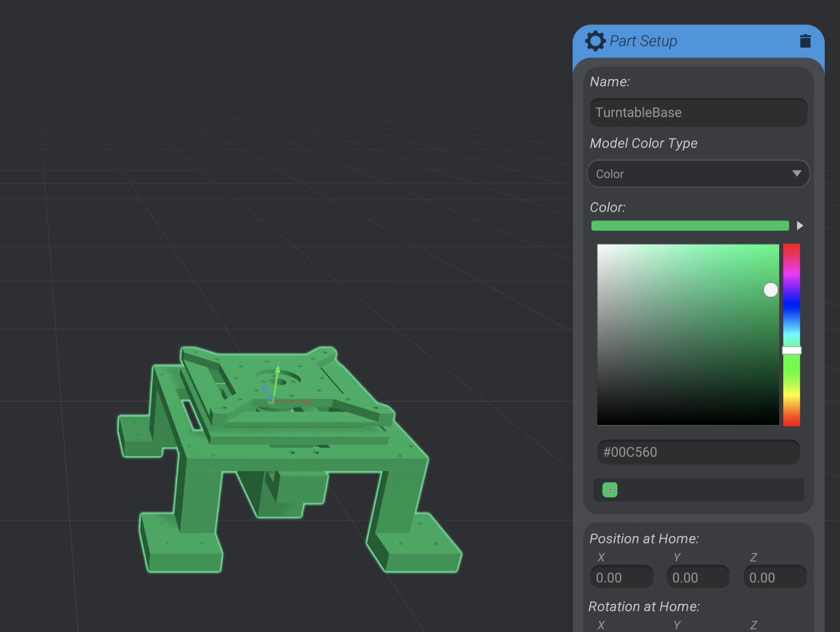Click the white picker circle in the gradient

[771, 290]
